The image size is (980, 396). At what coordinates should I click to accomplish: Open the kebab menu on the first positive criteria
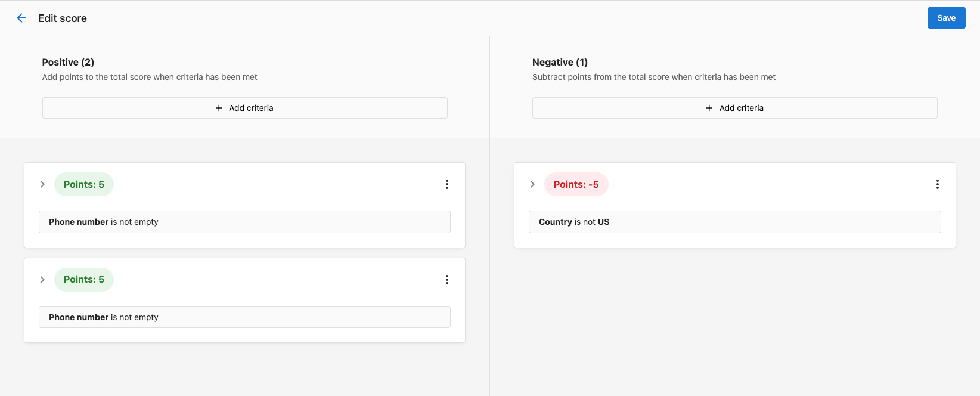coord(446,184)
